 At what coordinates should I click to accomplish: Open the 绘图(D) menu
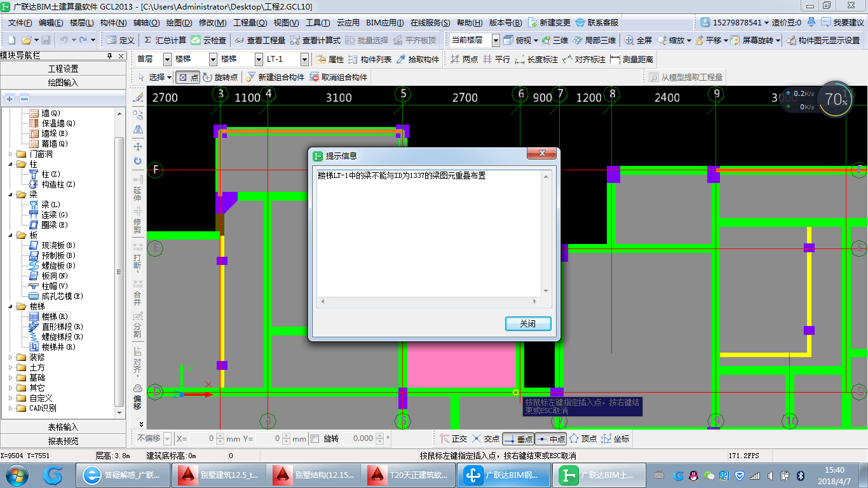tap(179, 22)
